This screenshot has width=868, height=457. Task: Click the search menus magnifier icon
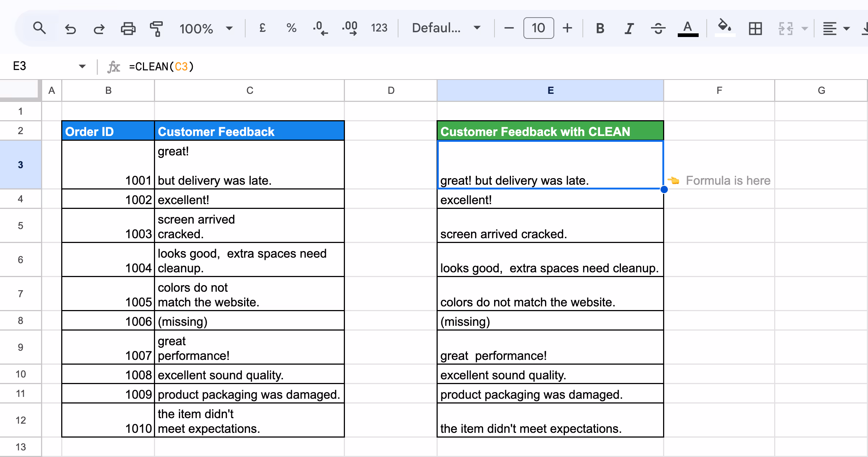pyautogui.click(x=39, y=28)
